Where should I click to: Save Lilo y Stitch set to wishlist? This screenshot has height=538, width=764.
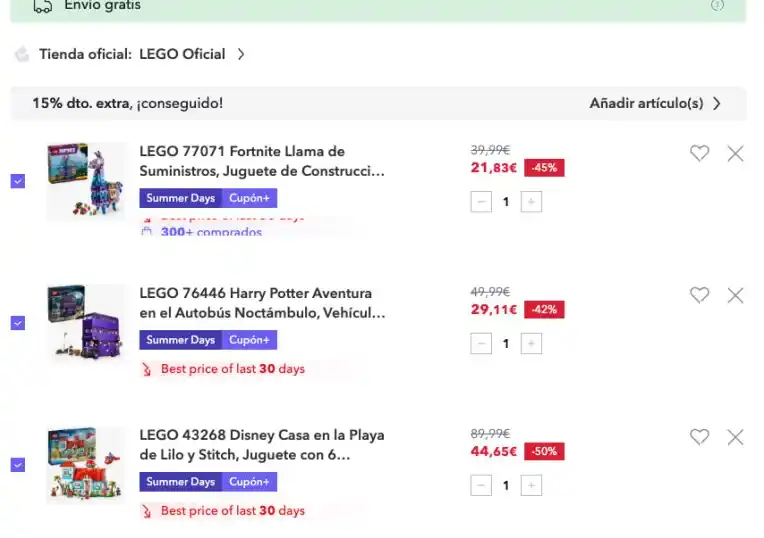point(699,437)
